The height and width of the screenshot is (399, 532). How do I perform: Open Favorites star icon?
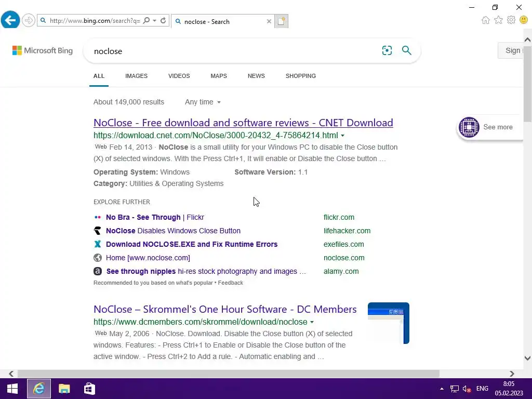pyautogui.click(x=498, y=20)
